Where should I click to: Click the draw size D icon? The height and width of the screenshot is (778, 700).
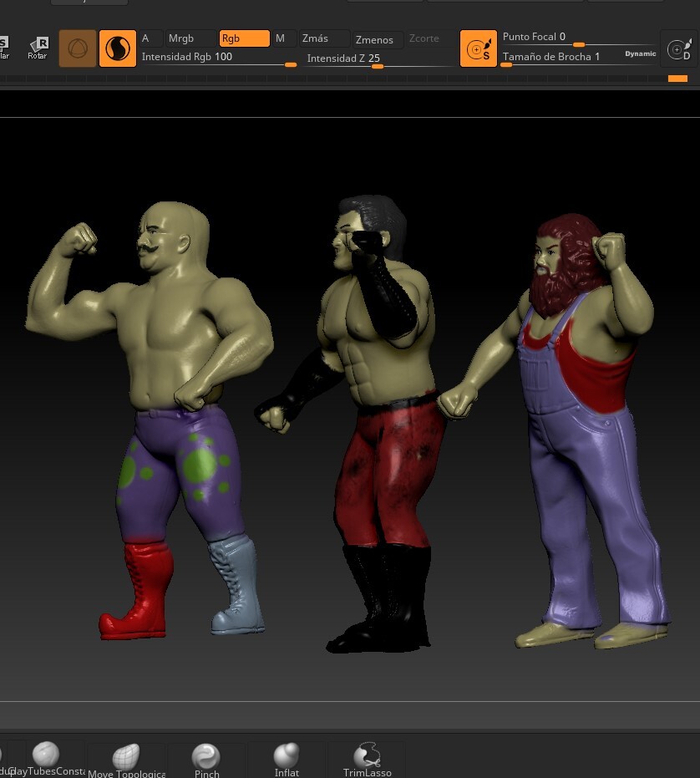(679, 48)
